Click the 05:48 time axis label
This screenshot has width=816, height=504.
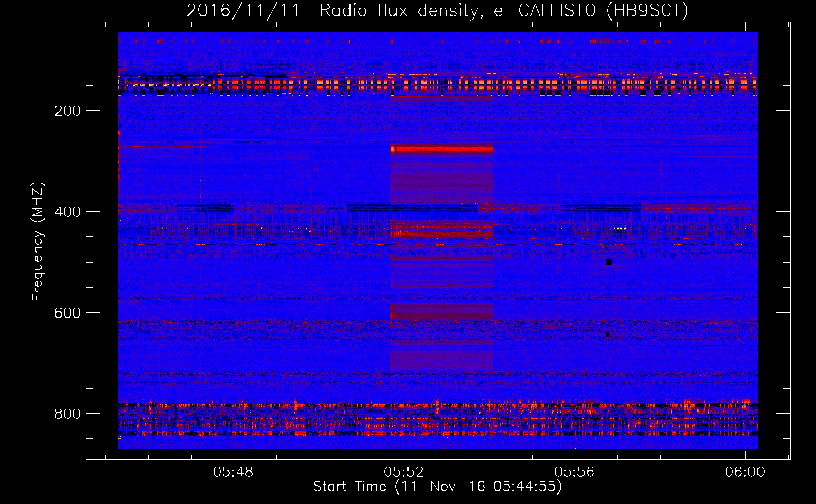(x=233, y=472)
